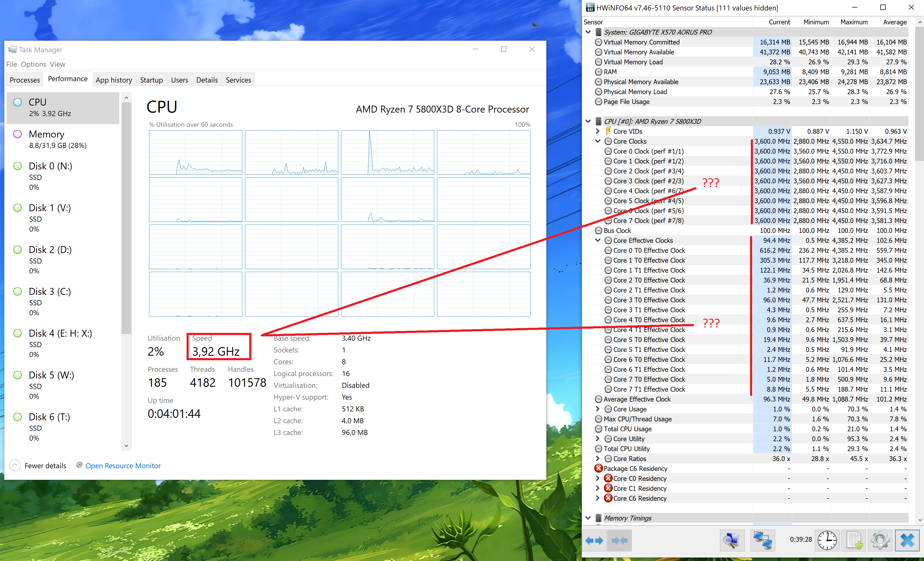The width and height of the screenshot is (924, 561).
Task: Click the shrink columns inward-arrows icon in HWiNFO
Action: pyautogui.click(x=619, y=540)
